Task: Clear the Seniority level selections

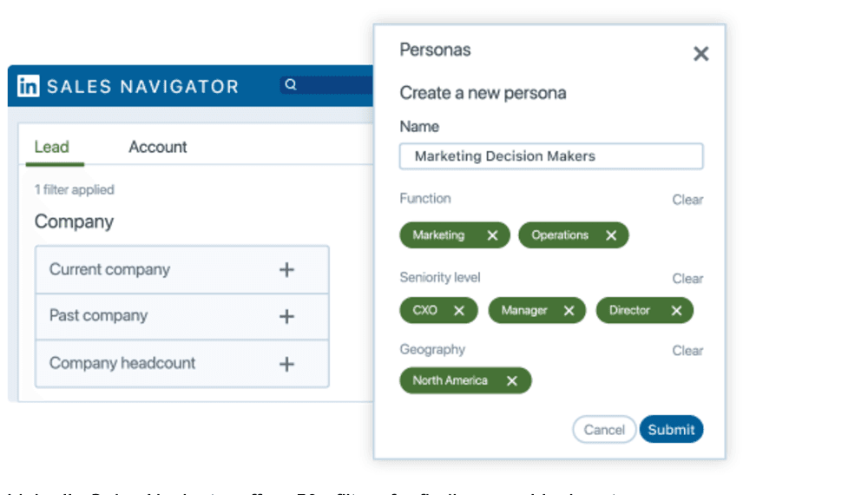Action: (687, 279)
